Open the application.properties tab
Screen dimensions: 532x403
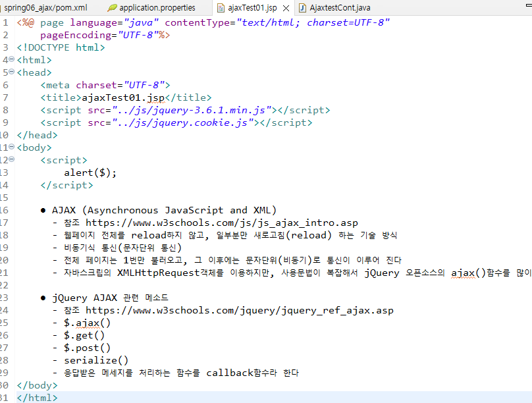tap(157, 7)
